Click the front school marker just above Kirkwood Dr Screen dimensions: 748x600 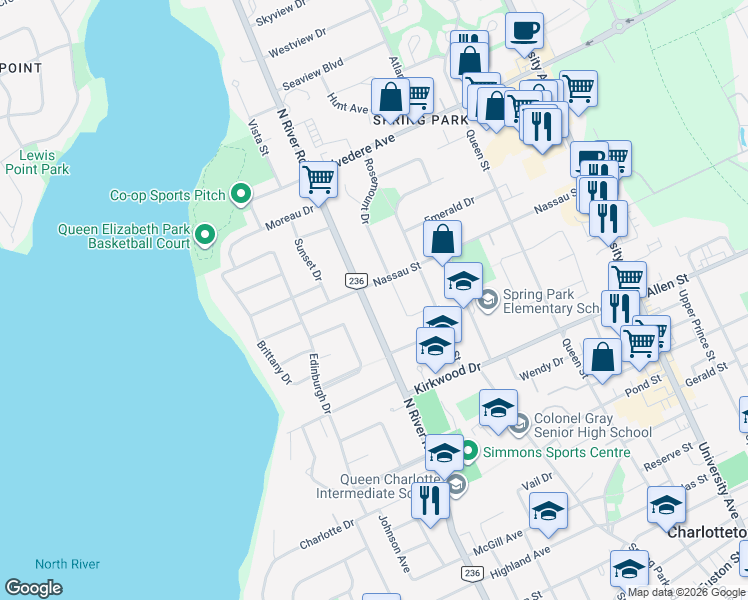point(435,348)
